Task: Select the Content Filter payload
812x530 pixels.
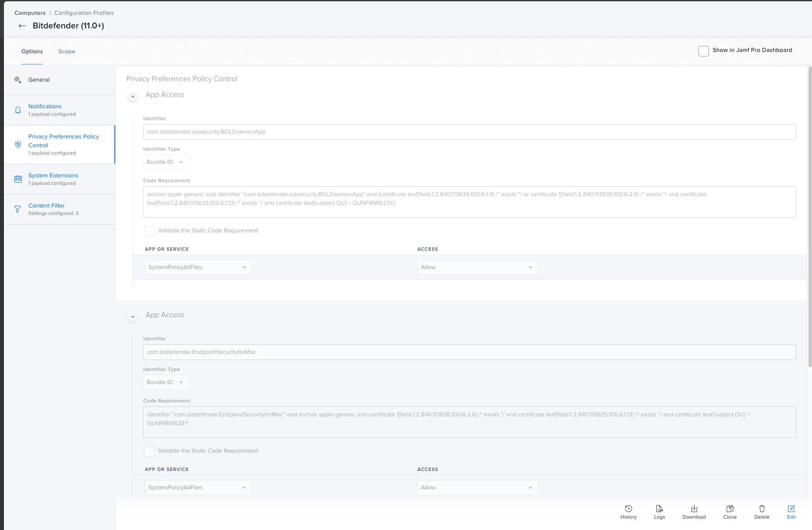Action: tap(60, 209)
